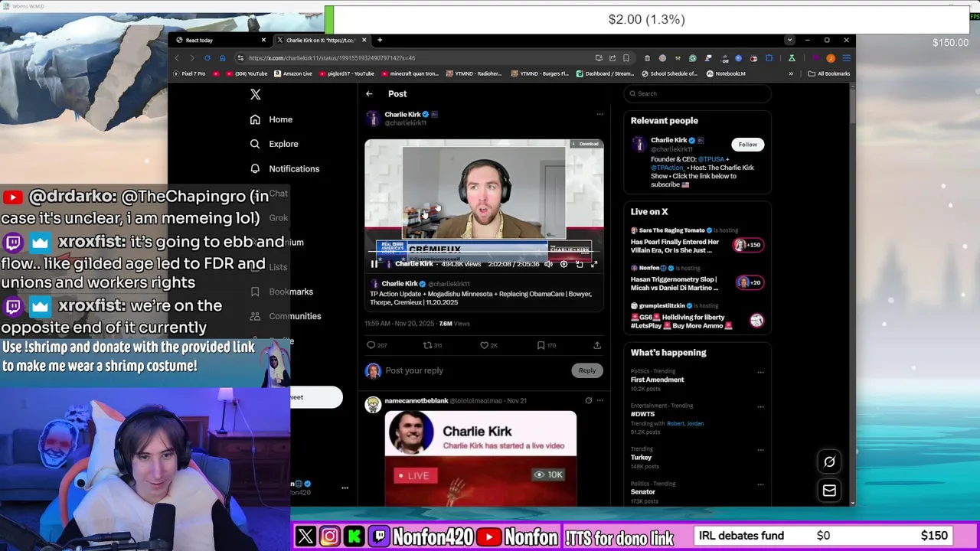Click the Grok icon on namecannotbeblank reply
Image resolution: width=980 pixels, height=551 pixels.
588,400
